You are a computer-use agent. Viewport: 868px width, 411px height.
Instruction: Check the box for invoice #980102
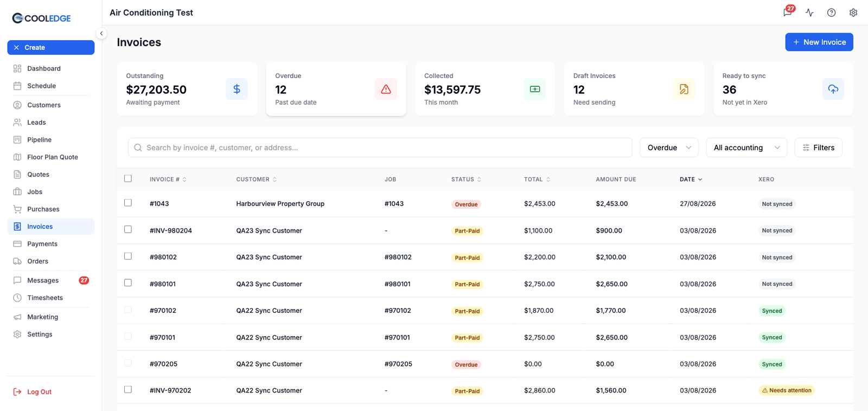(x=128, y=256)
